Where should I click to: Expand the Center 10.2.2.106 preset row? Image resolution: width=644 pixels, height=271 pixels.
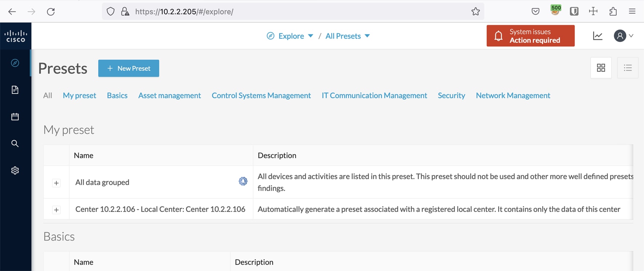point(56,210)
